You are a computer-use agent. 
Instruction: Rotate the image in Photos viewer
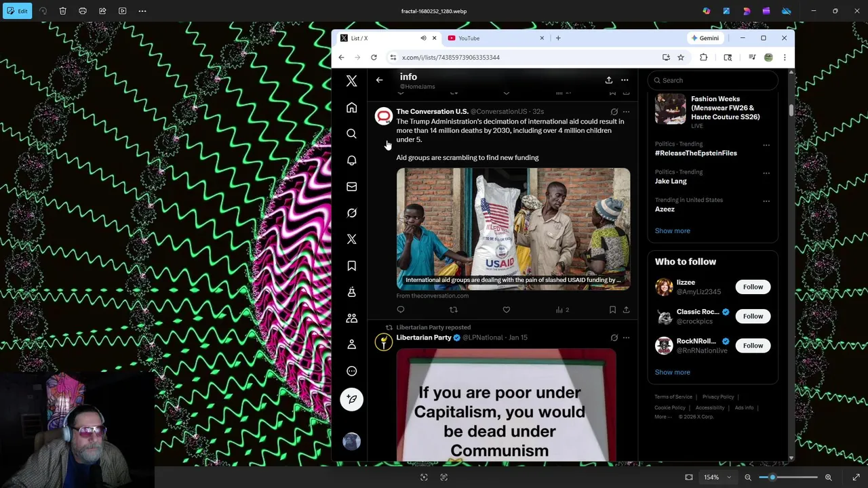(43, 11)
